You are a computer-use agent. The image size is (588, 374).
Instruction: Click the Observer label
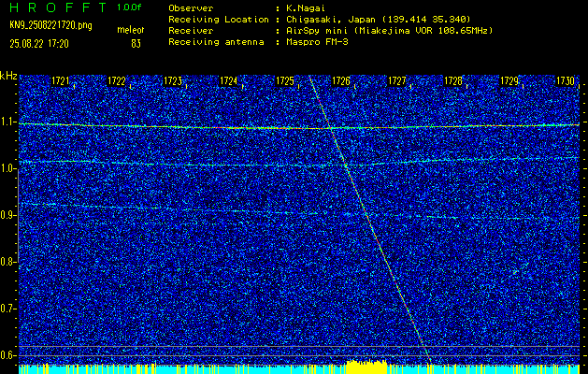tap(191, 8)
